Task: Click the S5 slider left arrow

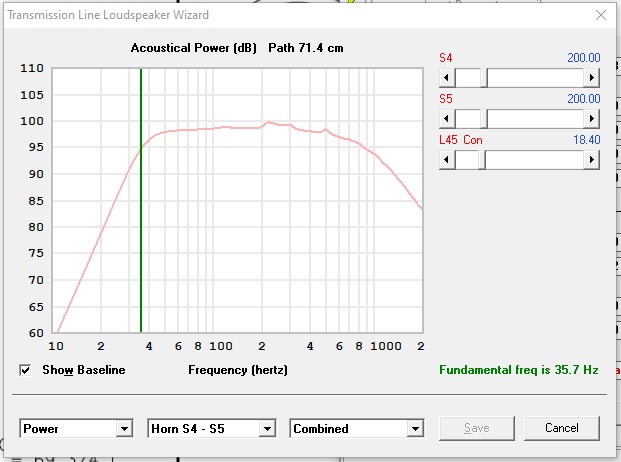Action: pos(447,118)
